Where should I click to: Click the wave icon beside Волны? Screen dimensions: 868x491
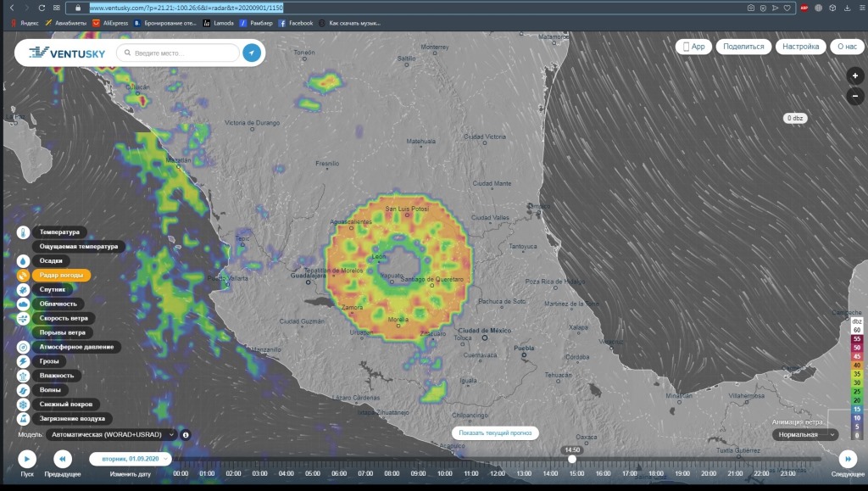tap(23, 390)
